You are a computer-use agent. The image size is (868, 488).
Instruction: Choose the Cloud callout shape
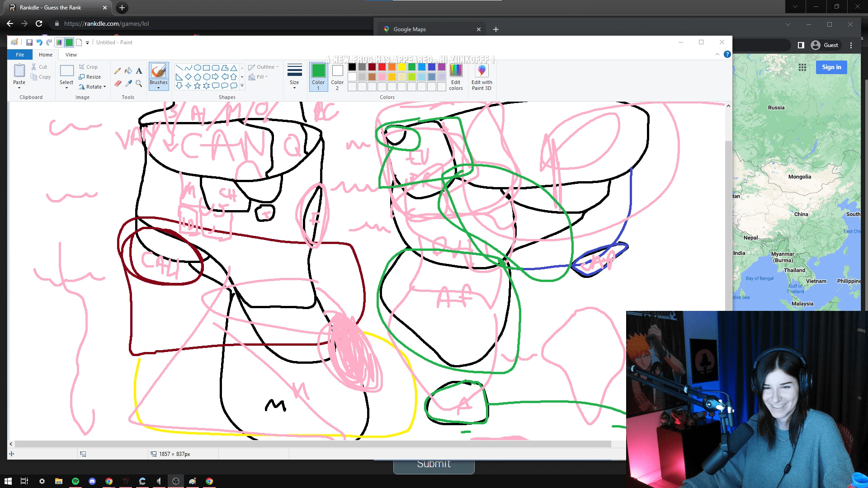[234, 86]
